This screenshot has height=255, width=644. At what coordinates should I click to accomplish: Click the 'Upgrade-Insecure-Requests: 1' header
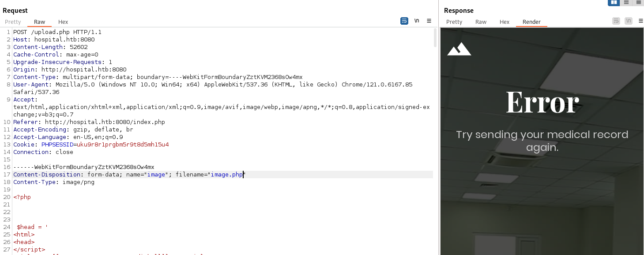(x=63, y=62)
